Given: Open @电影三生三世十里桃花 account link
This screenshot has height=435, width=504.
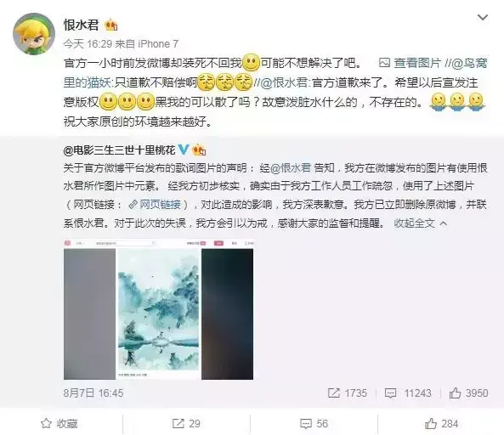Looking at the screenshot, I should pos(120,150).
